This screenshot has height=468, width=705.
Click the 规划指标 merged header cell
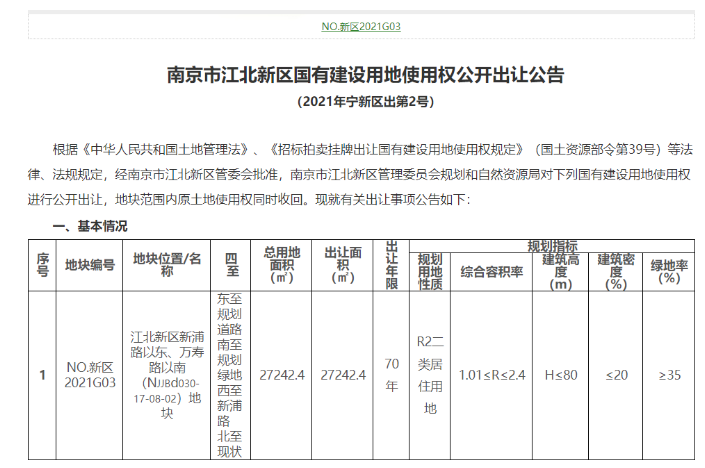click(x=552, y=245)
